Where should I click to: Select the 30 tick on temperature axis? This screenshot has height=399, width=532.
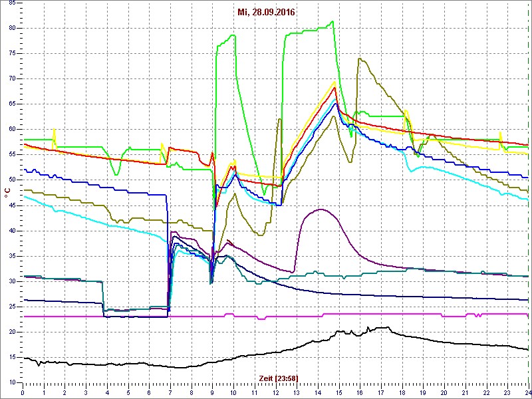click(x=12, y=281)
